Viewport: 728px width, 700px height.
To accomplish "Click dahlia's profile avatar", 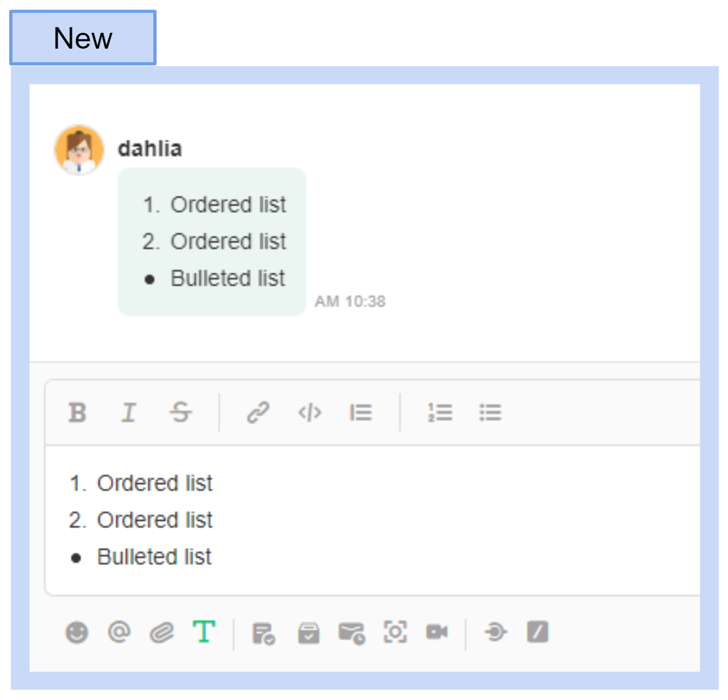I will (79, 150).
